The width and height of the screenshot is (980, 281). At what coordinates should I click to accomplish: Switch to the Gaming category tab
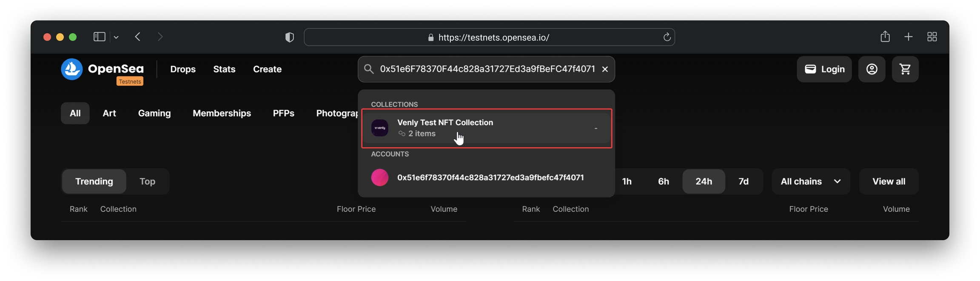click(154, 113)
